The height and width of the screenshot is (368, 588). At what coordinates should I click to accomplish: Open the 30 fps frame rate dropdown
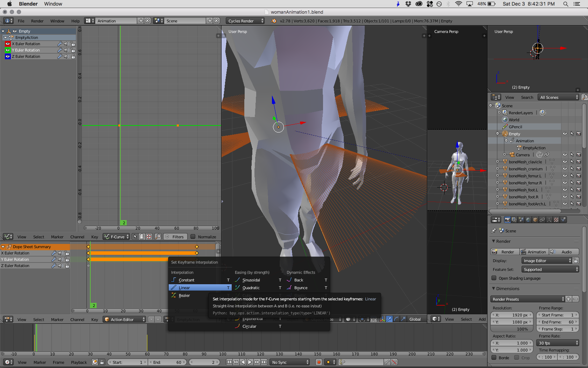point(558,343)
